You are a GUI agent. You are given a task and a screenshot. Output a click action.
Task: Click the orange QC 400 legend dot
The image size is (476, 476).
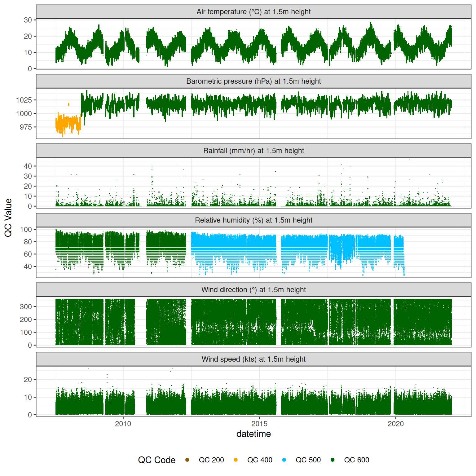pyautogui.click(x=236, y=460)
